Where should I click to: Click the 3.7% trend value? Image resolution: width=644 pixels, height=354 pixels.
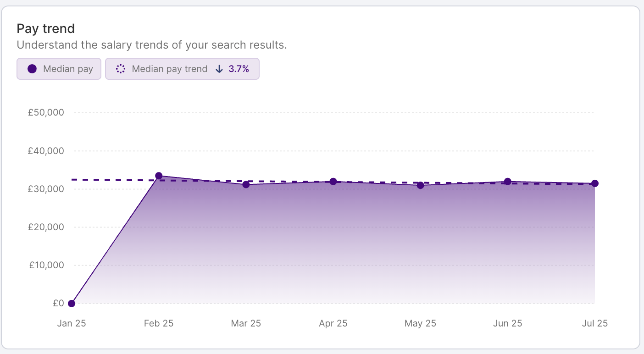point(239,69)
